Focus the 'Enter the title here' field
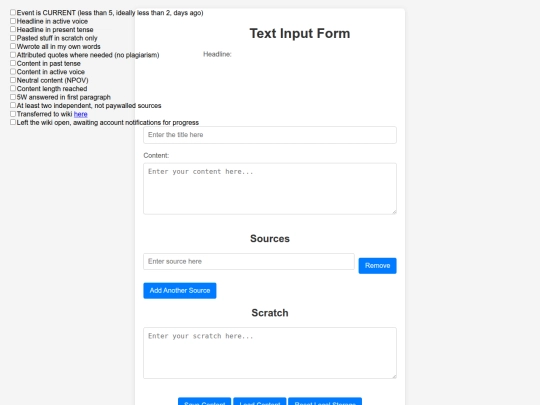The image size is (540, 405). (270, 135)
